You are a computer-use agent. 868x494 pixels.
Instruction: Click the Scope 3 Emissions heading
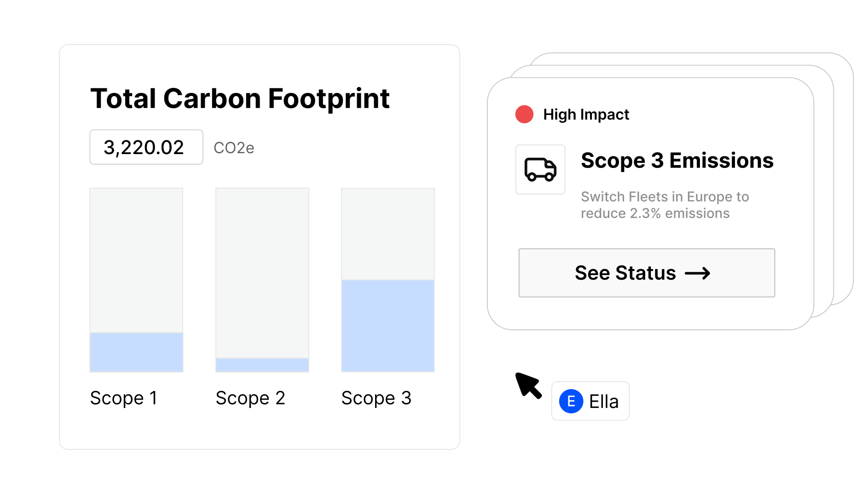point(677,161)
